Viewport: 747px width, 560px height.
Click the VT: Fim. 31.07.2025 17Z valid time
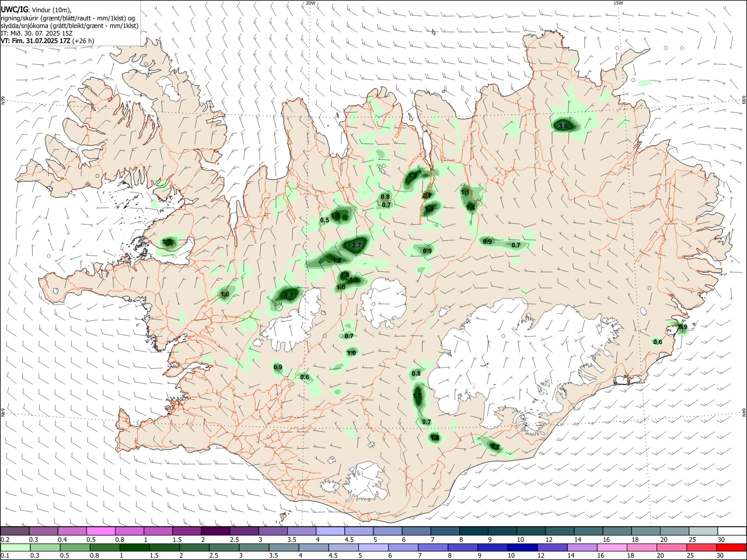[36, 41]
